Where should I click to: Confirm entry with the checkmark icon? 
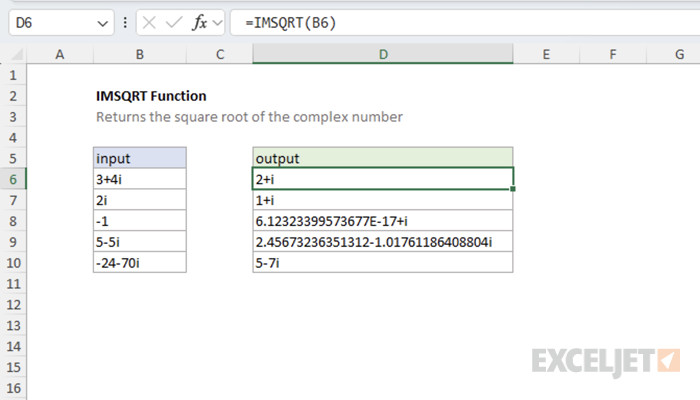pyautogui.click(x=174, y=23)
